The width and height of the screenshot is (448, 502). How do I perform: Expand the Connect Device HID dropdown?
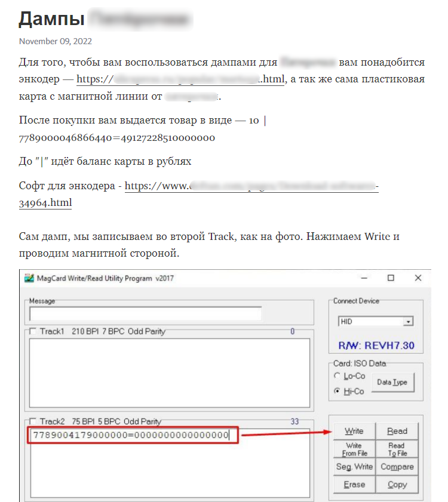[408, 321]
